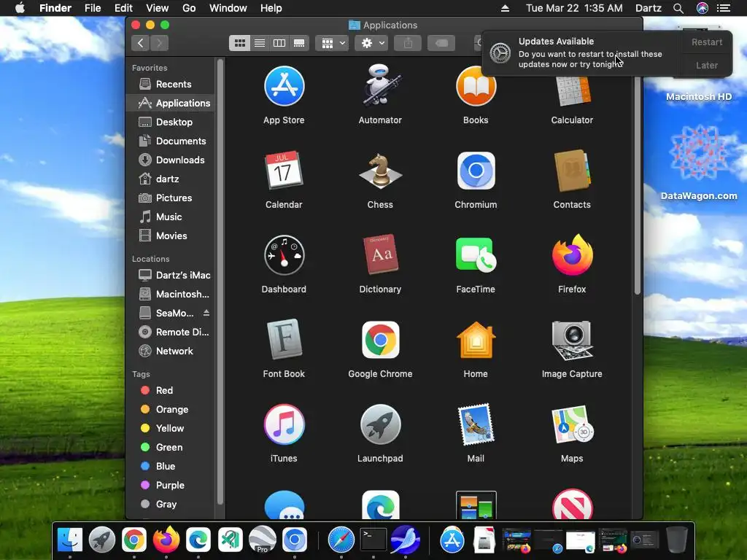
Task: Select the Dashboard app icon
Action: pyautogui.click(x=284, y=255)
